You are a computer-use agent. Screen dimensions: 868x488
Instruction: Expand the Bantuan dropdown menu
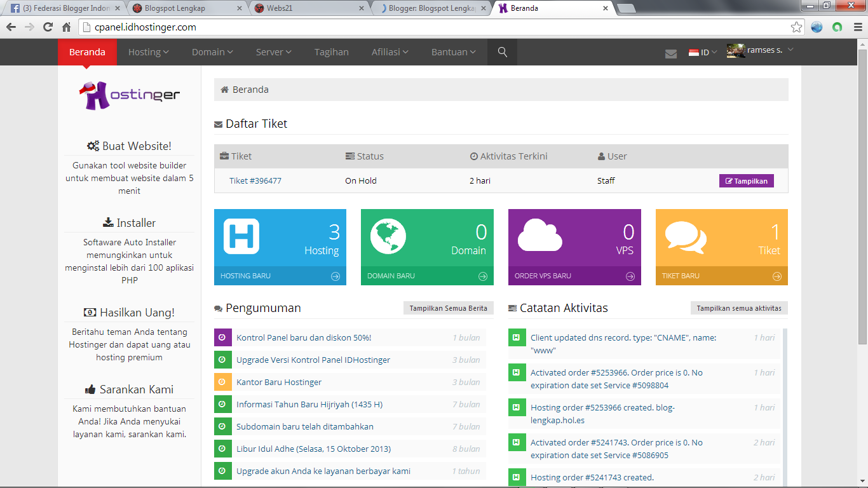pyautogui.click(x=454, y=52)
